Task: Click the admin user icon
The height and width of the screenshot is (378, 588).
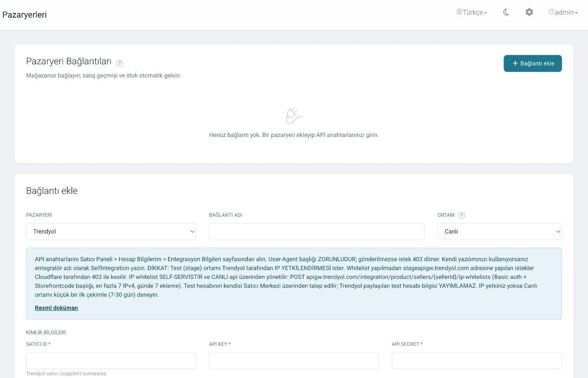Action: (x=551, y=12)
